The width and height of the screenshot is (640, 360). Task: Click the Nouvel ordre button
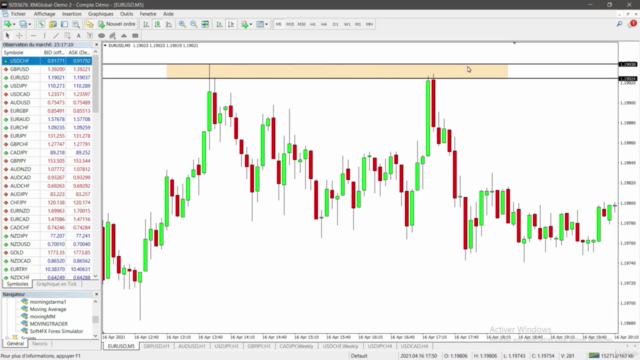tap(117, 24)
